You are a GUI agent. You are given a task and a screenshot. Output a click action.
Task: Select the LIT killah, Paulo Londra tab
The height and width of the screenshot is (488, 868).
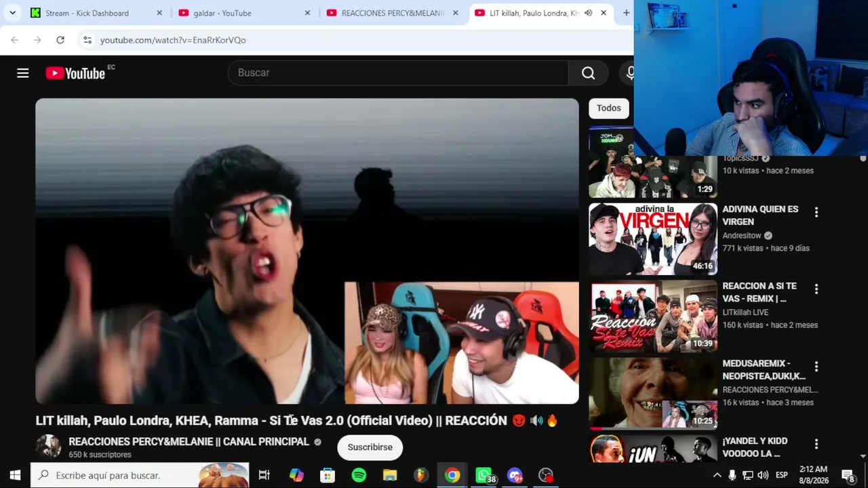point(533,13)
